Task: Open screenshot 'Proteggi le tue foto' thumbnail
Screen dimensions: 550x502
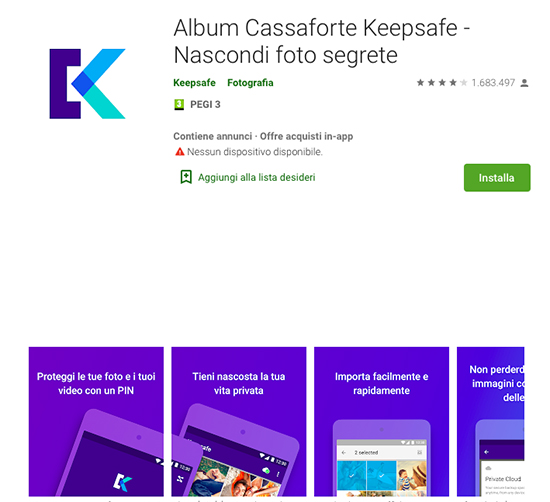Action: point(96,421)
